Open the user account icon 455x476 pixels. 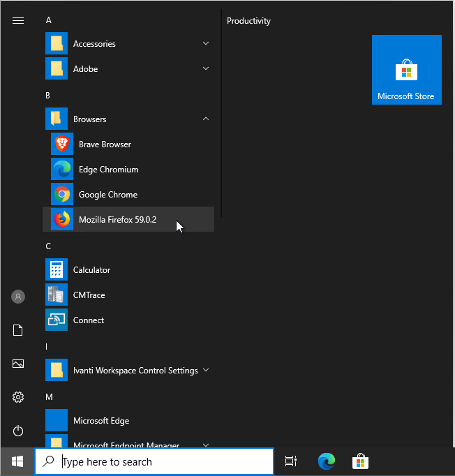18,297
